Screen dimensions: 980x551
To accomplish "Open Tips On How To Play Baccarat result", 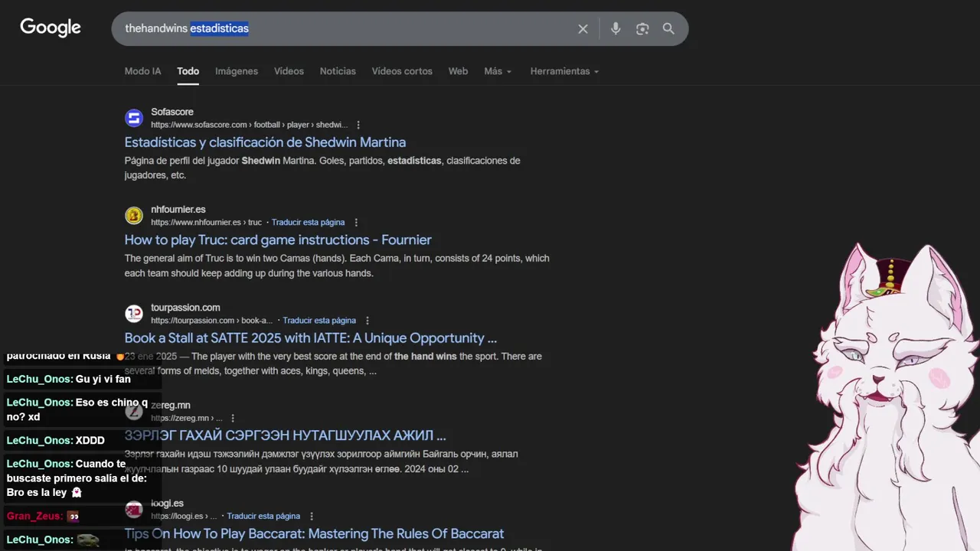I will (x=314, y=533).
